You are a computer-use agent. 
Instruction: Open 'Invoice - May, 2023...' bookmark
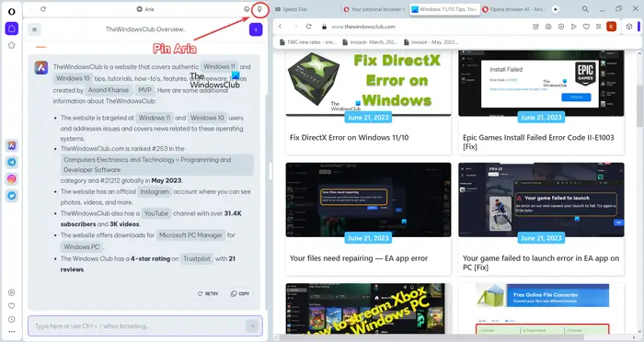[x=431, y=42]
